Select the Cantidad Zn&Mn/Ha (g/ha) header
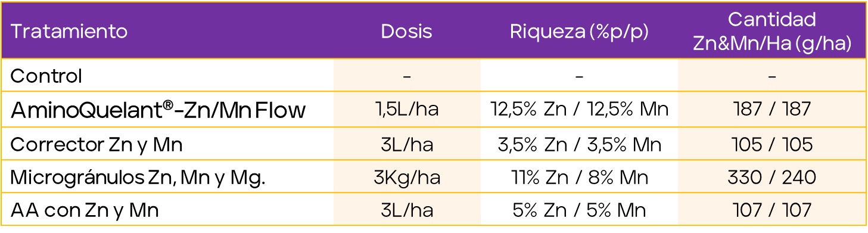Screen dimensions: 868x233 coord(772,32)
